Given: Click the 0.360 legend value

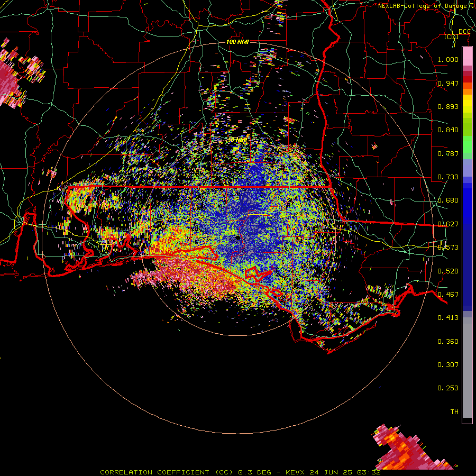Looking at the screenshot, I should tap(448, 342).
